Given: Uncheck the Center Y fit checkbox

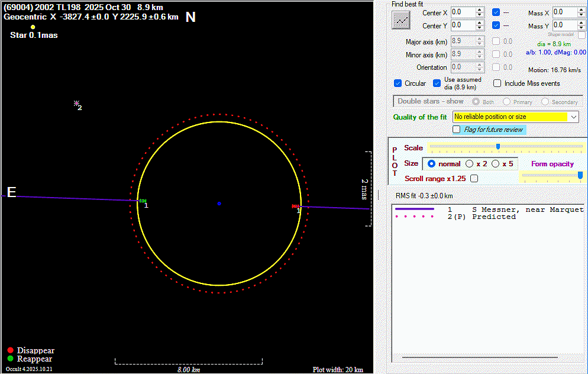Looking at the screenshot, I should pos(496,25).
